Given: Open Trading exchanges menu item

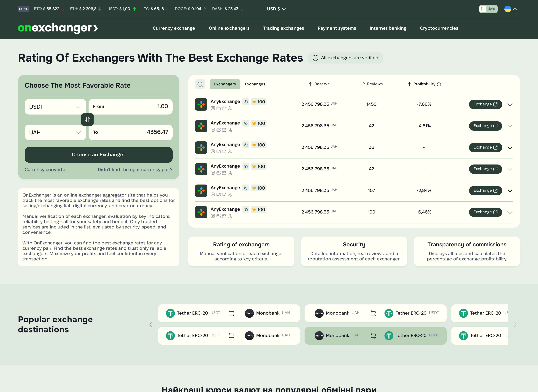Looking at the screenshot, I should pos(283,28).
